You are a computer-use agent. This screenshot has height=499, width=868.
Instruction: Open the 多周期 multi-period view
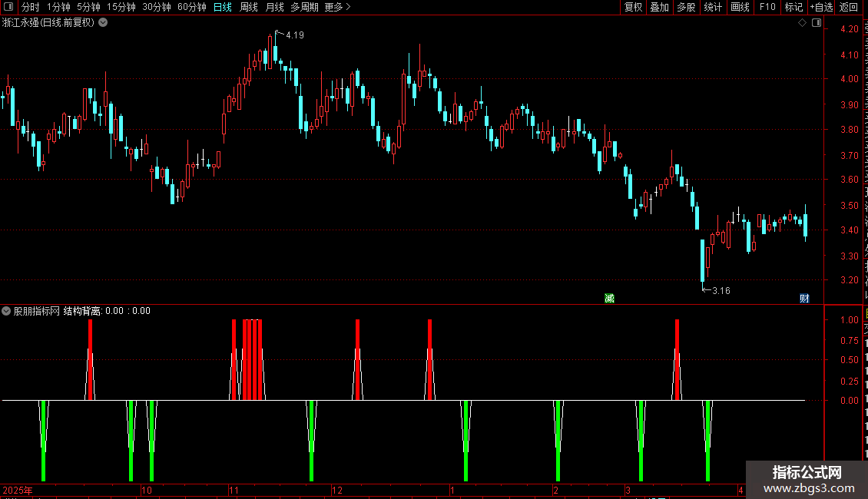304,7
